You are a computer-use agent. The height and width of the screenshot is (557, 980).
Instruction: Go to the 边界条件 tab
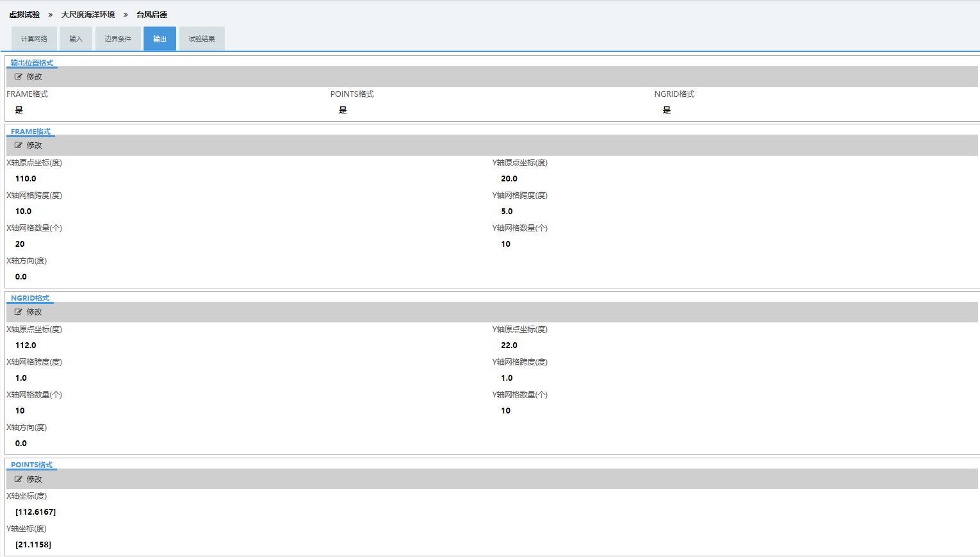coord(118,39)
